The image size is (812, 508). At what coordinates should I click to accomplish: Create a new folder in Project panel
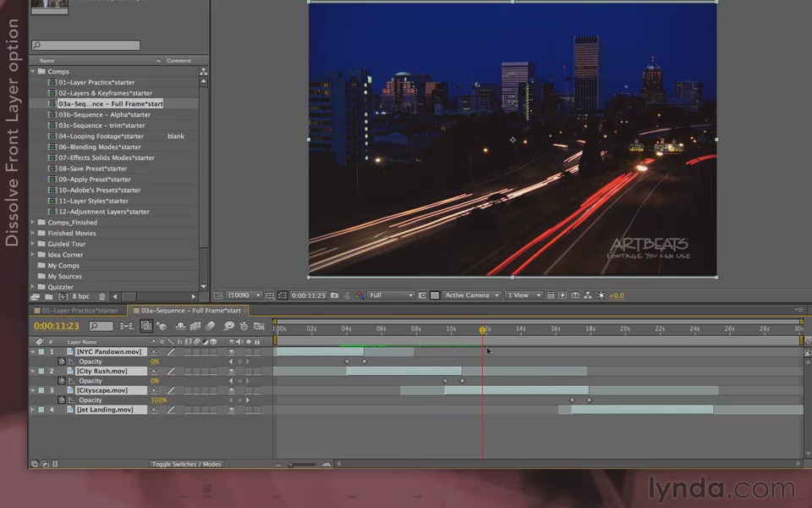pyautogui.click(x=49, y=297)
